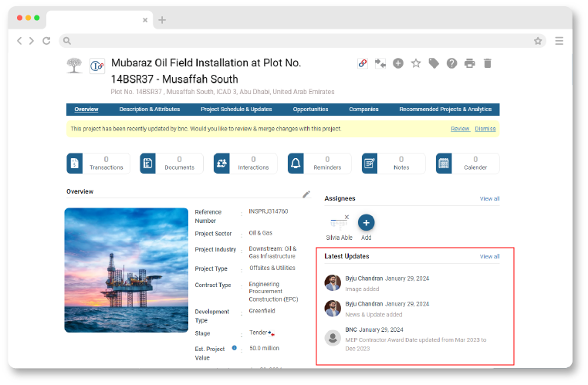View all Latest Updates
Screen dimensions: 588x385
pos(489,256)
